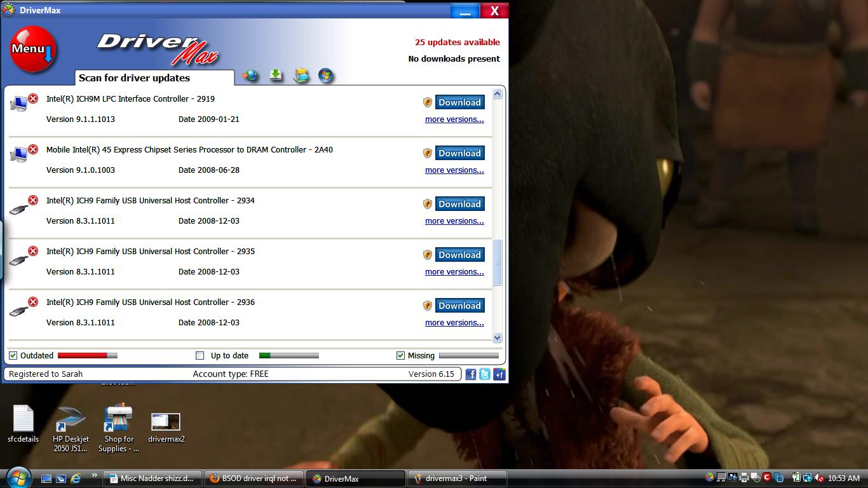Open the drivermax2 desktop image thumbnail
The image size is (868, 488).
(x=166, y=427)
